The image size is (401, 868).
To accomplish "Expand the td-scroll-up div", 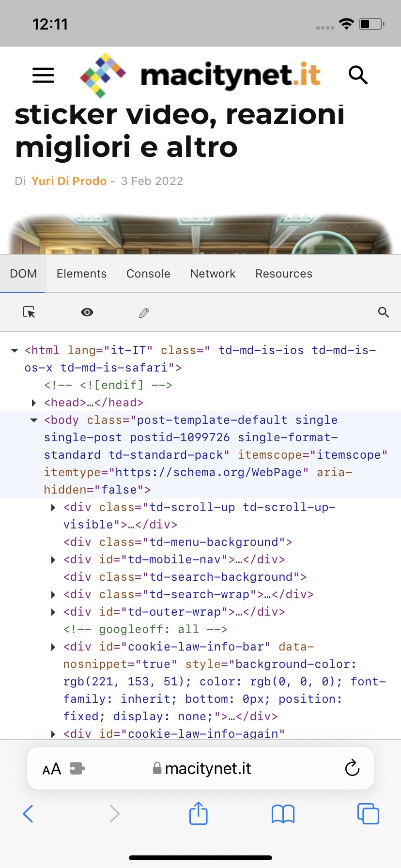I will tap(53, 507).
